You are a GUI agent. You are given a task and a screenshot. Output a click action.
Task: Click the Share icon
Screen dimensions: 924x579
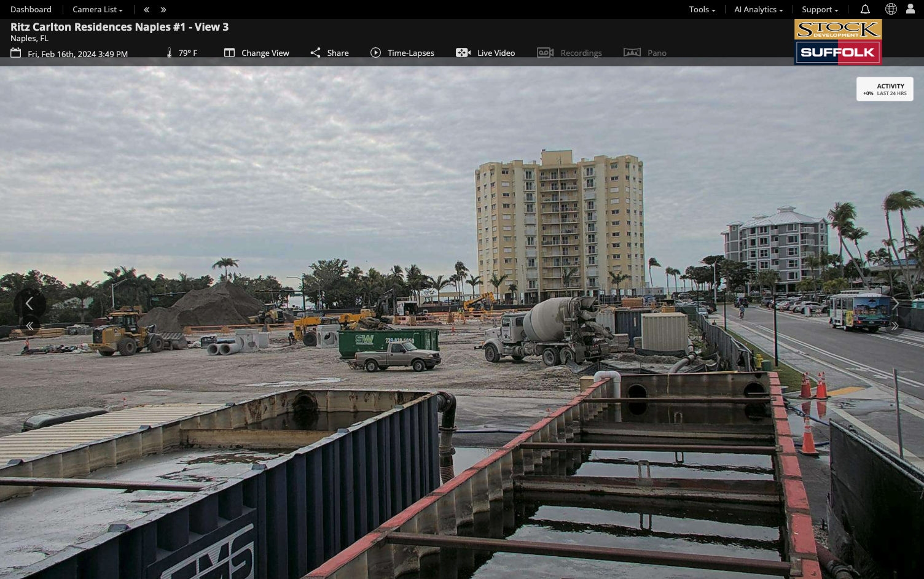pyautogui.click(x=315, y=53)
